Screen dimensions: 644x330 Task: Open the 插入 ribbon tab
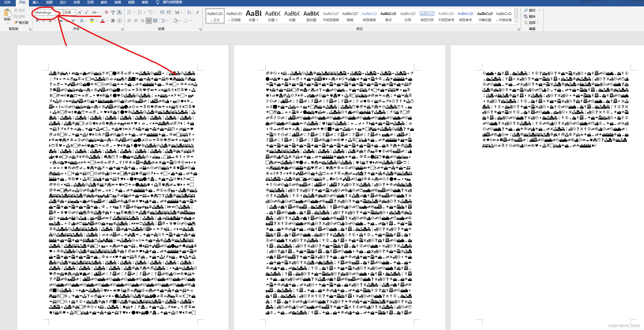click(x=36, y=2)
